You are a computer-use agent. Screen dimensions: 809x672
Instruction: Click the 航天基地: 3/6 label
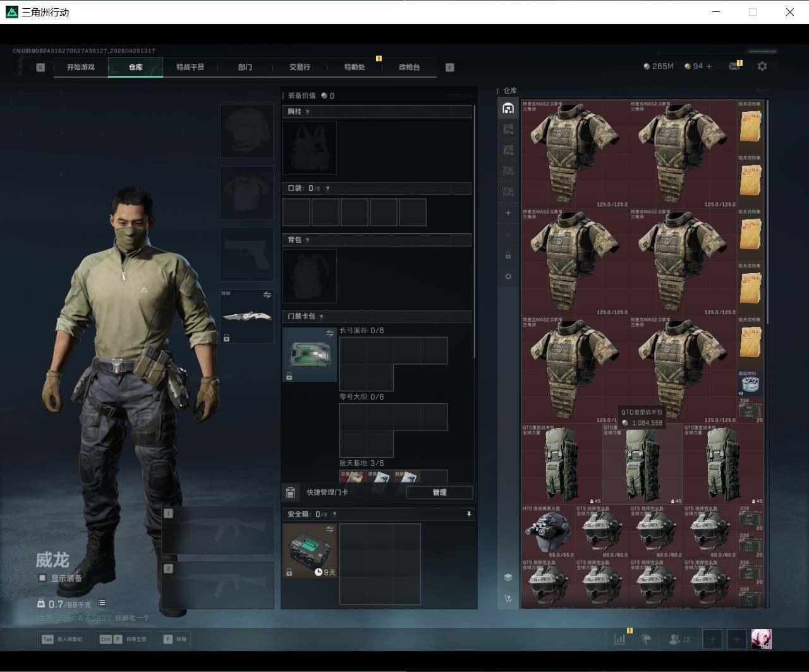(362, 463)
